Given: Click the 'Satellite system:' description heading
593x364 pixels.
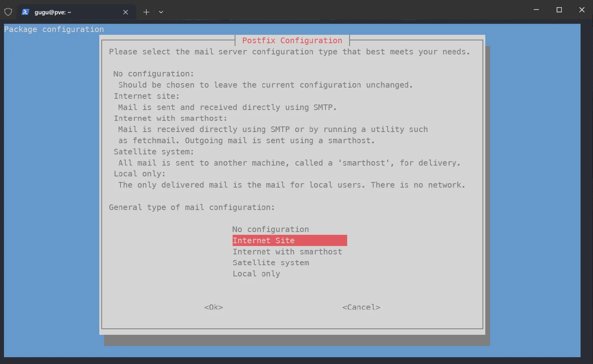Looking at the screenshot, I should (x=154, y=152).
